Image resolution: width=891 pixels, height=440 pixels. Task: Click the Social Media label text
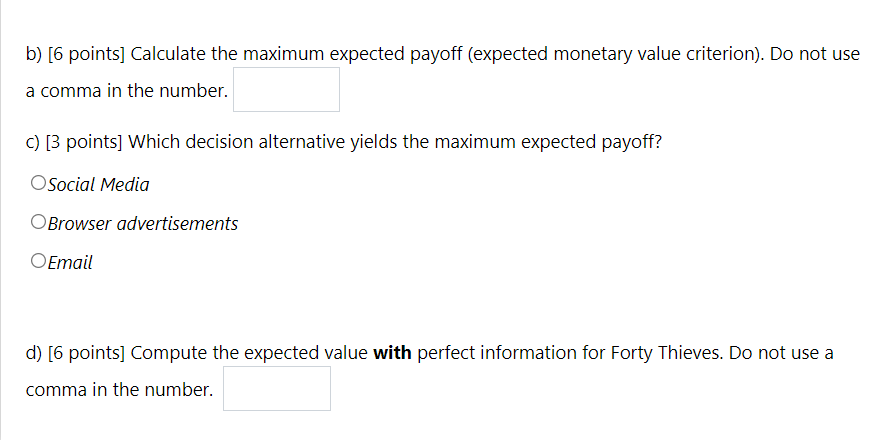[99, 184]
